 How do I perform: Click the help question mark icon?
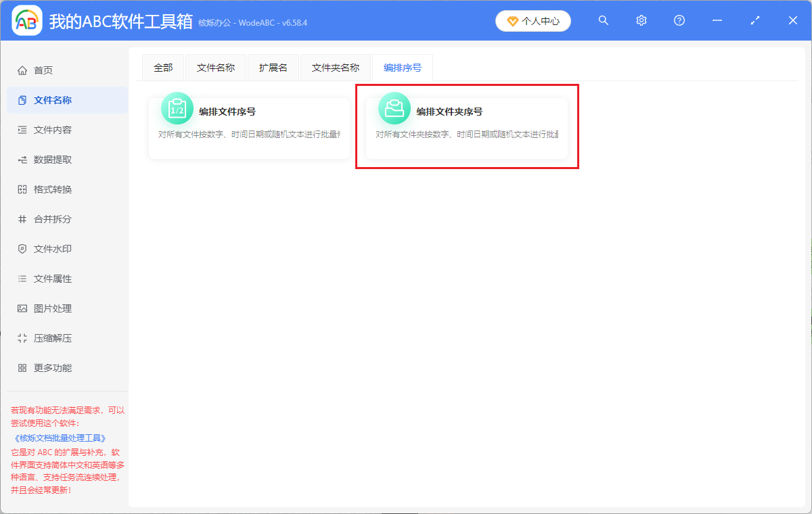coord(679,20)
